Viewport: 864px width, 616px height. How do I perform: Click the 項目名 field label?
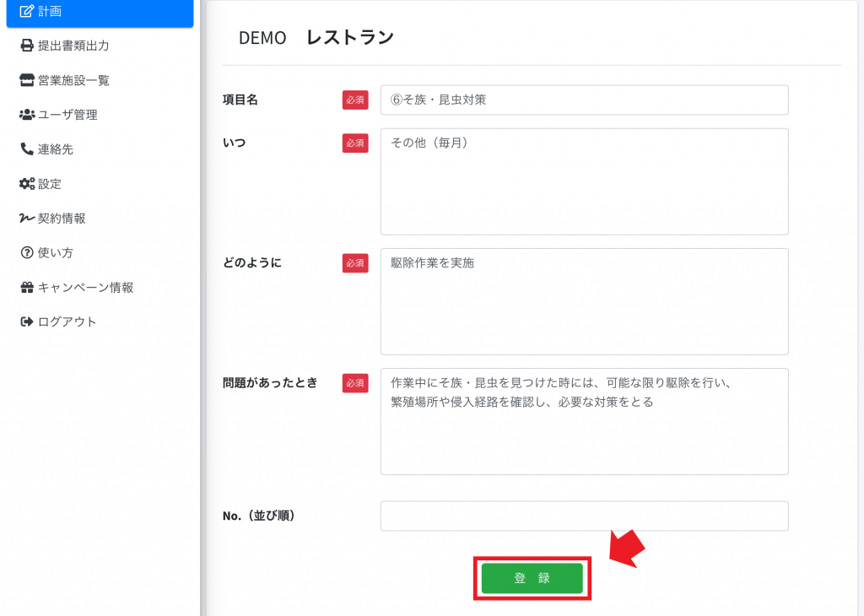(x=240, y=100)
